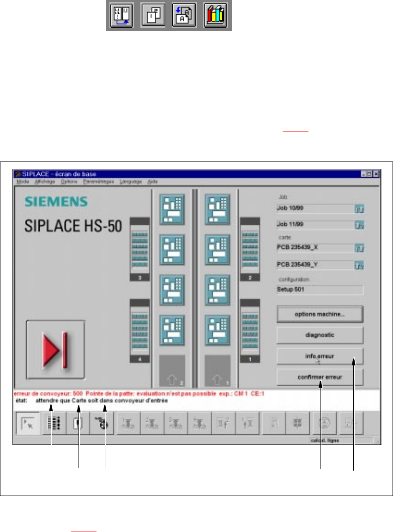Open the barcode feeder list toolbar icon
The image size is (393, 532).
click(54, 423)
